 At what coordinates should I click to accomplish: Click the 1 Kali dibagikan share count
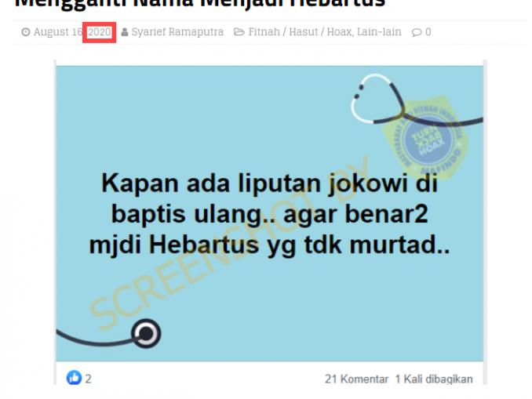pyautogui.click(x=434, y=379)
